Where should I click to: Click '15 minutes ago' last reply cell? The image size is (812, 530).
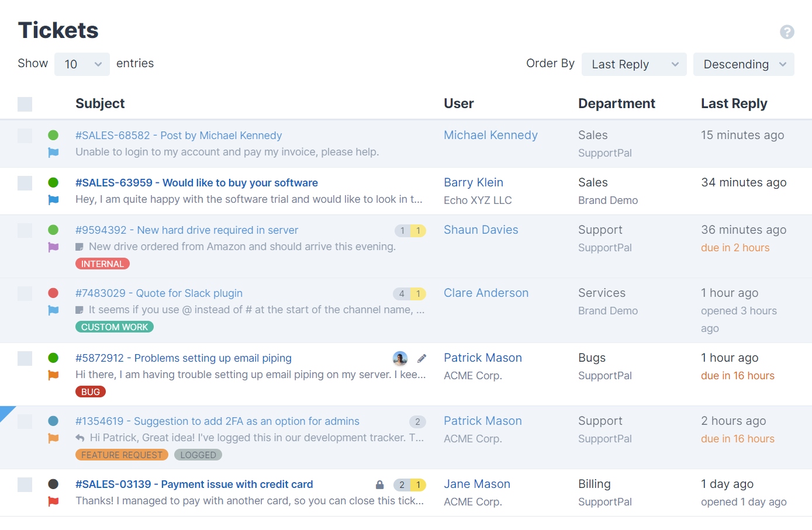742,135
